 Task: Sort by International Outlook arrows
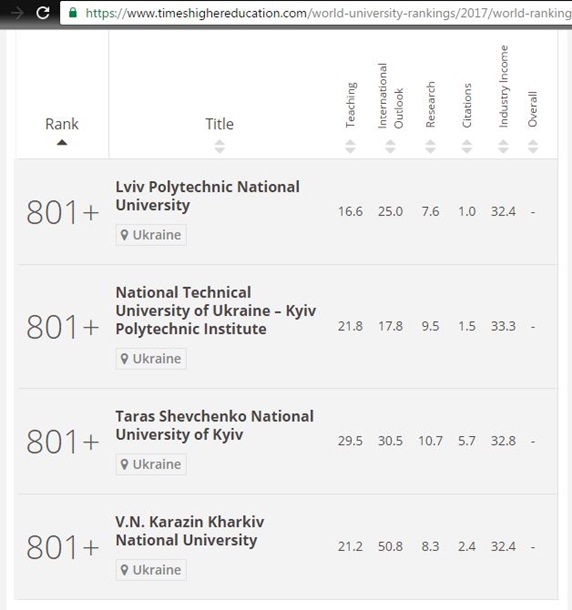point(390,146)
